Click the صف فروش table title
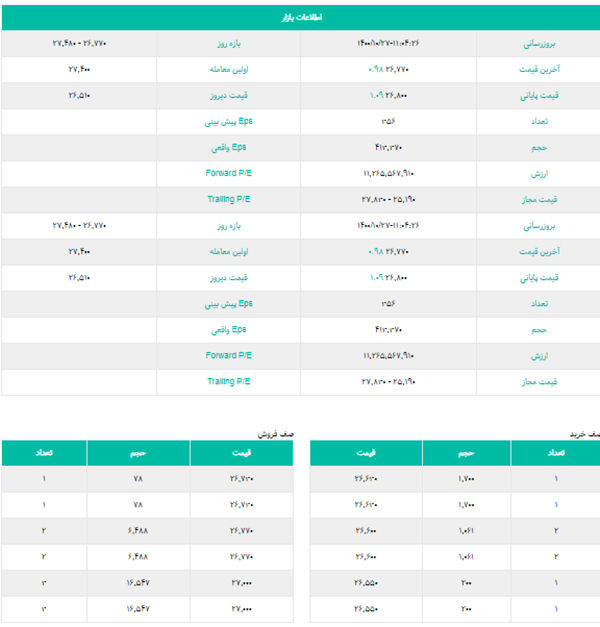 pos(276,434)
